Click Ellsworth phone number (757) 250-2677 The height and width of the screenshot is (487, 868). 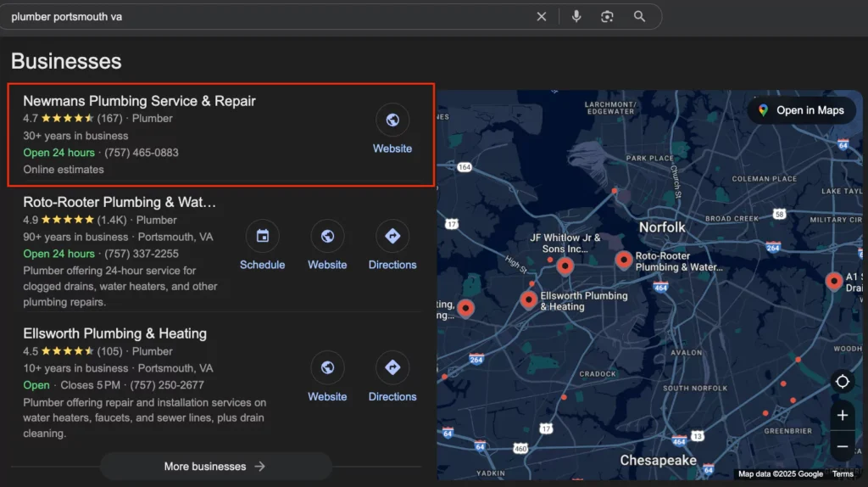tap(167, 385)
